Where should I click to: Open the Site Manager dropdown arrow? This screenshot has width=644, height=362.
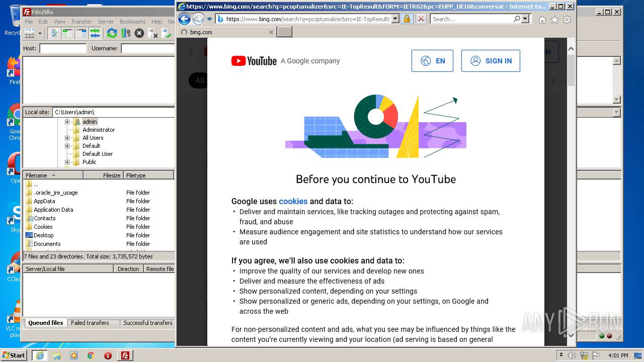tap(40, 33)
